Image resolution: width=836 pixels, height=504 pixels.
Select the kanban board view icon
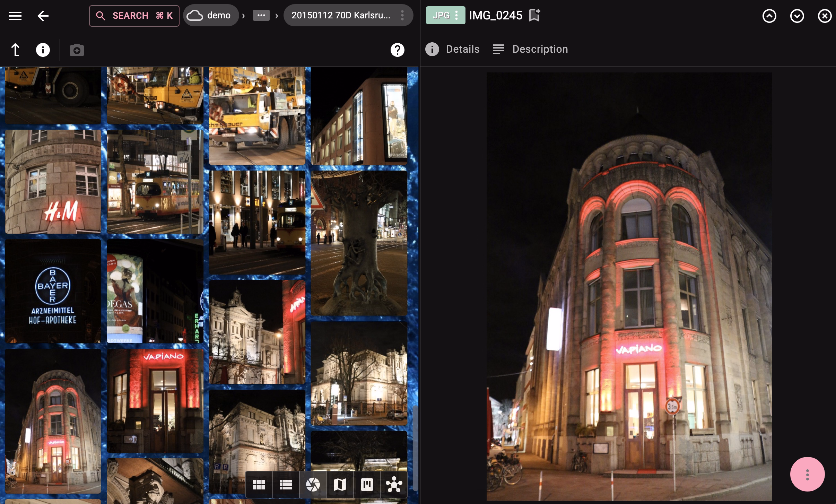pos(367,484)
